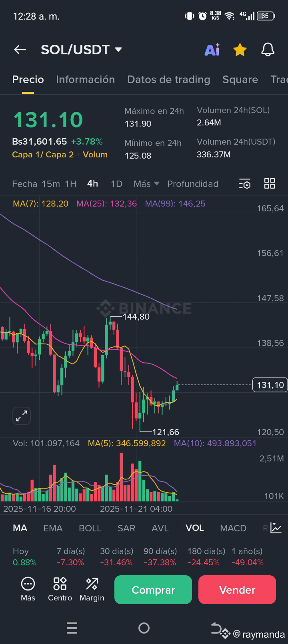Tap the Capa 1/ Capa 2 tag

tap(43, 155)
